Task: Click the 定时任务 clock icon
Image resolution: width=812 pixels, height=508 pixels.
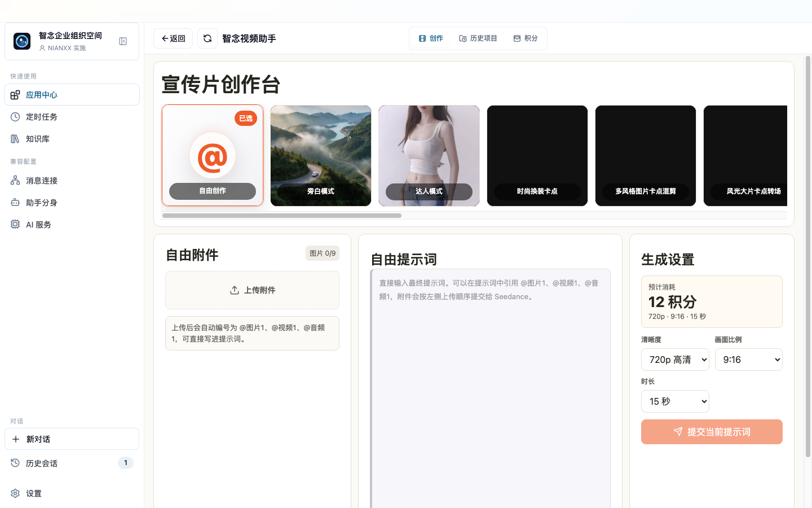Action: pyautogui.click(x=15, y=117)
